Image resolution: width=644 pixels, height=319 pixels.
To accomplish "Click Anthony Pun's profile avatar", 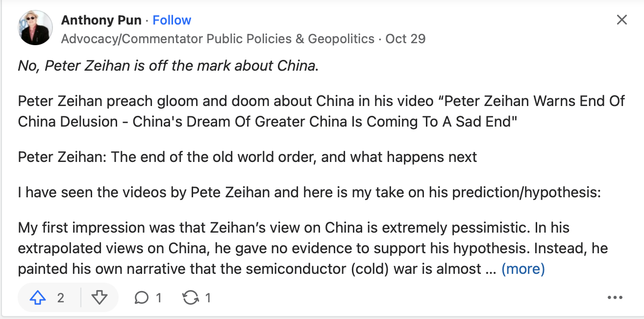I will (x=35, y=28).
